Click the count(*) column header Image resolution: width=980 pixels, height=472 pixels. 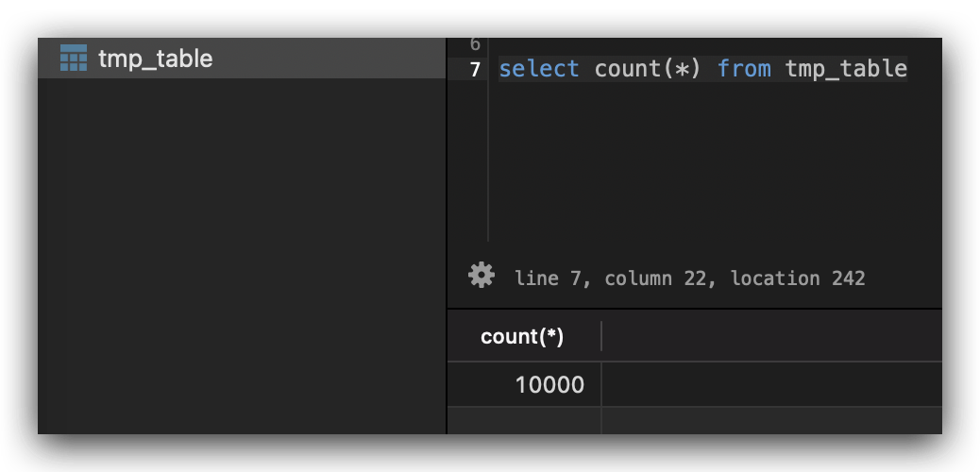[x=522, y=336]
